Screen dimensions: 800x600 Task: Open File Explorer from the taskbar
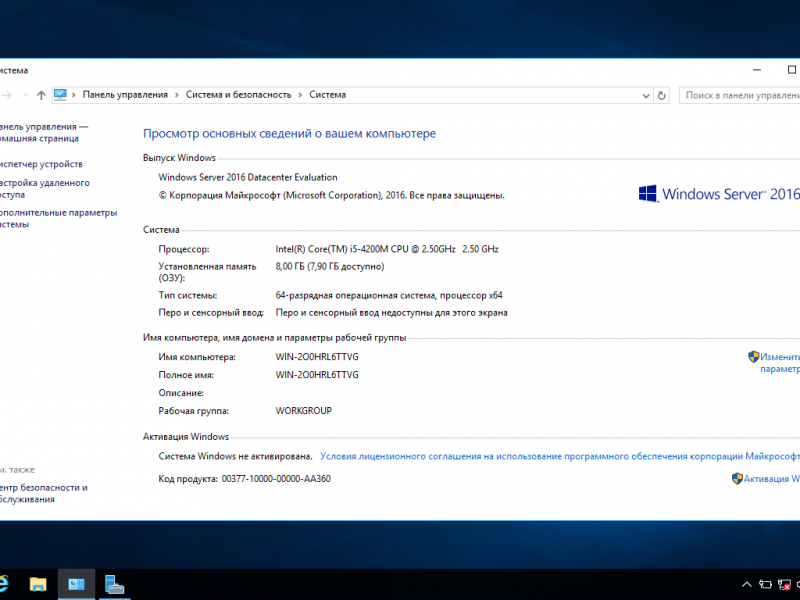pos(38,584)
